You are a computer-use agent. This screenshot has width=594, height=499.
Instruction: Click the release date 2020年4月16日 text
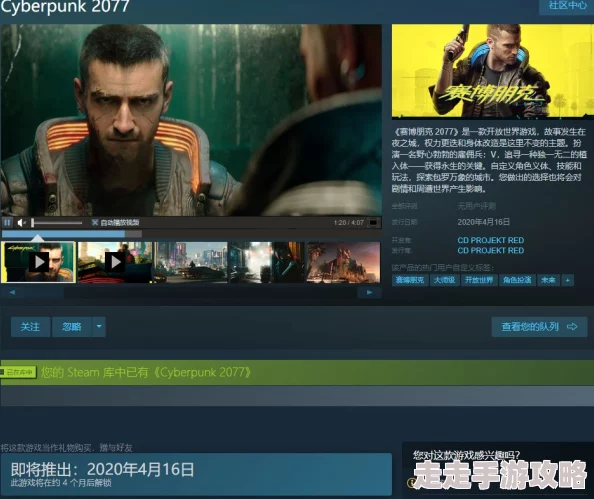(x=483, y=222)
